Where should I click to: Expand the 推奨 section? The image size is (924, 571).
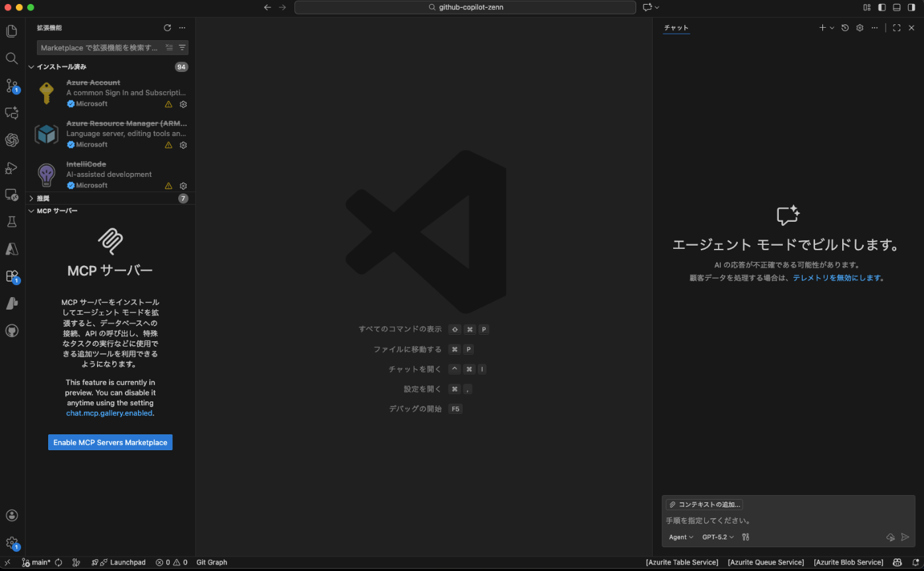tap(110, 198)
